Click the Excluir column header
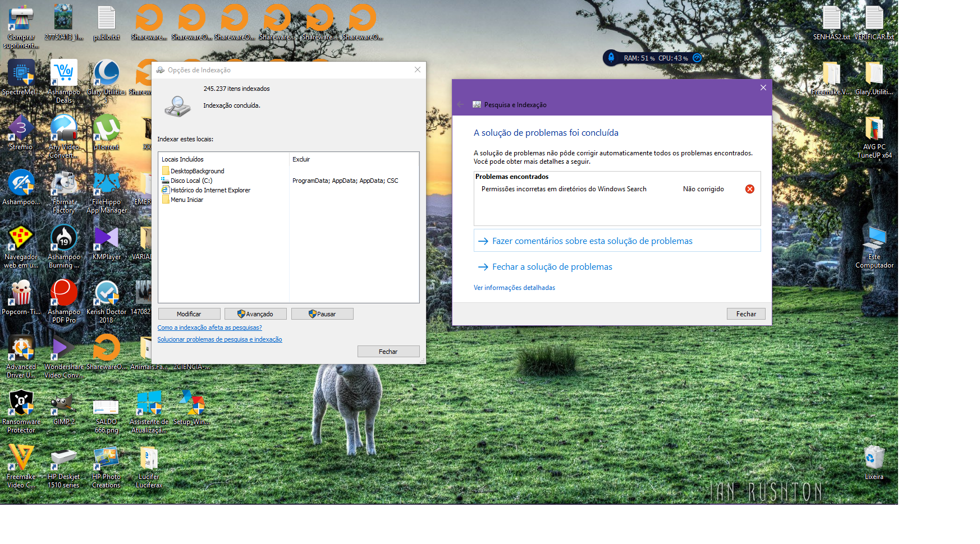 click(301, 159)
